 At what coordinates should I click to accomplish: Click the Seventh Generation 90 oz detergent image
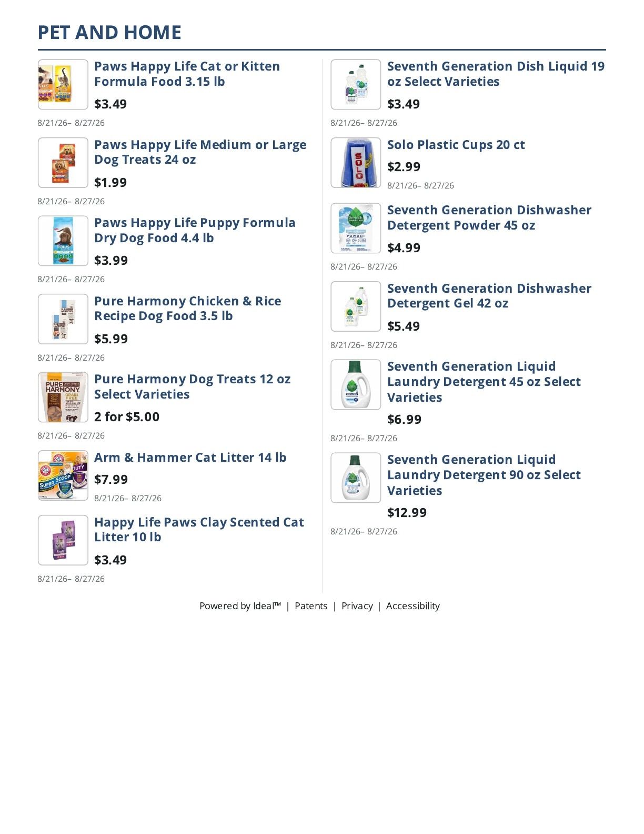356,478
